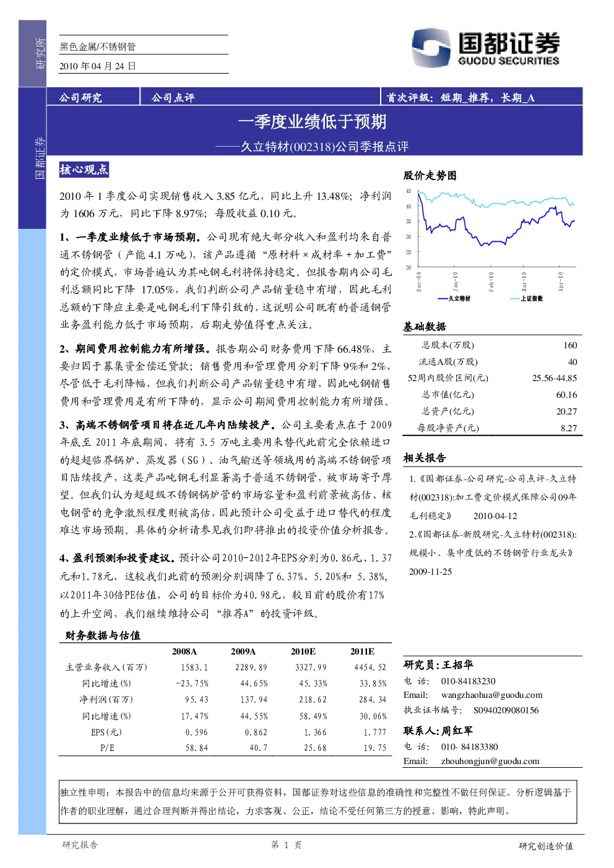Select the 公司研究 header label

click(x=80, y=98)
